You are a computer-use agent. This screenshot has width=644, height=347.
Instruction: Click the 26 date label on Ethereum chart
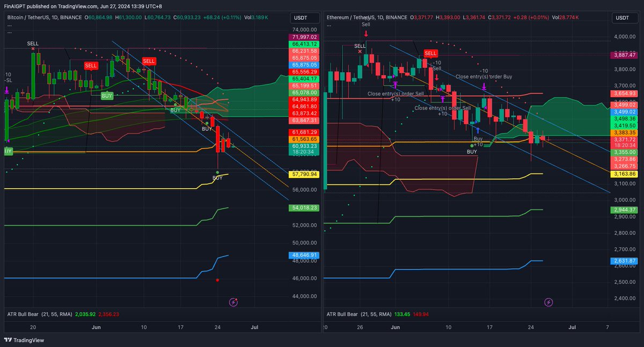point(360,326)
